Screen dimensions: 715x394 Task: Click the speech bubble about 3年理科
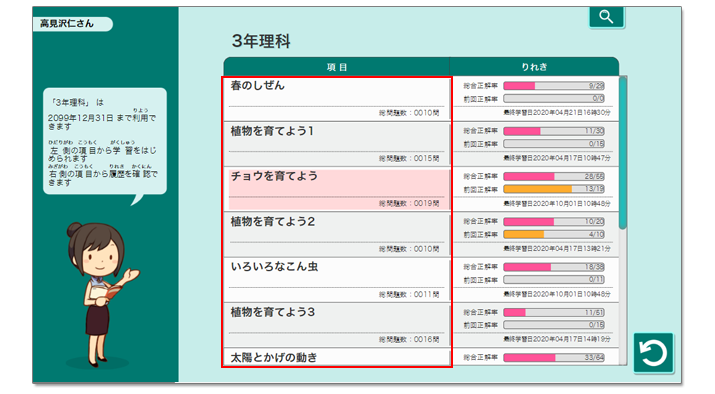pos(105,142)
